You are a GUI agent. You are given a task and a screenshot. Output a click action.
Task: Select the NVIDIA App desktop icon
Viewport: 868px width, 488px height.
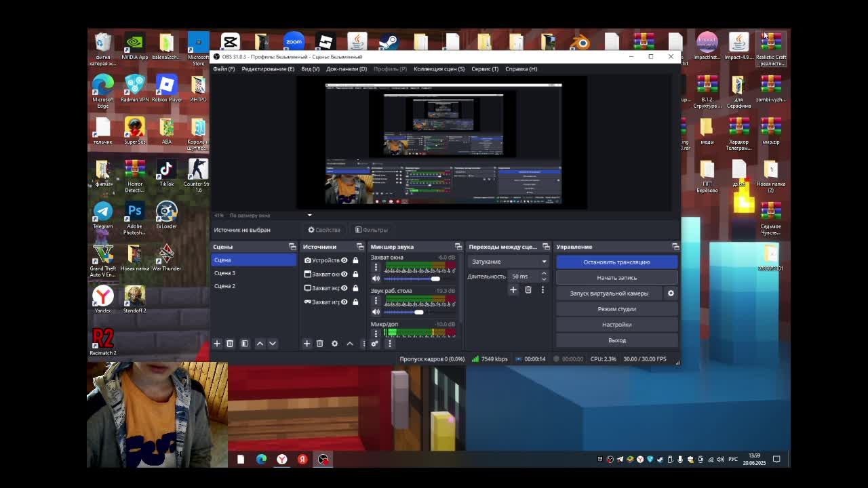[134, 46]
